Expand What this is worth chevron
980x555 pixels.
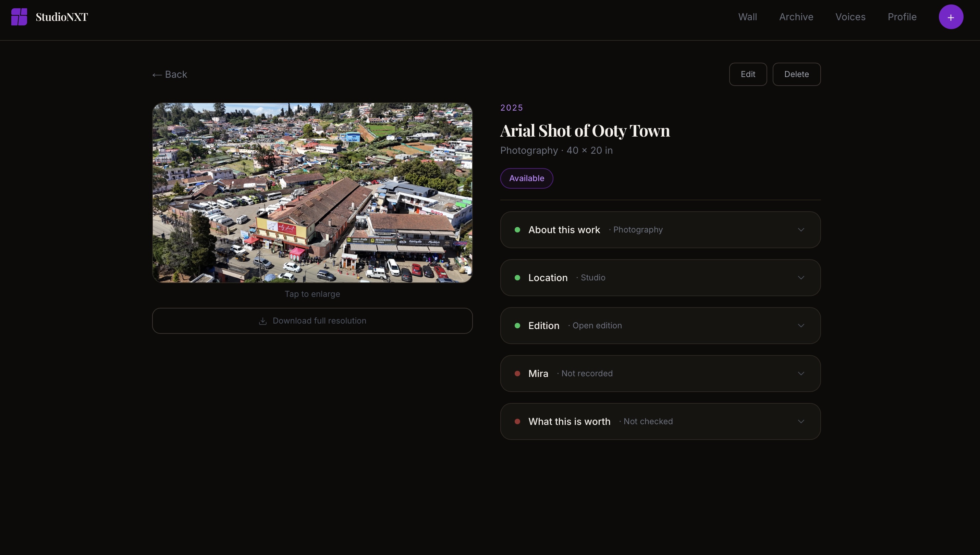801,421
